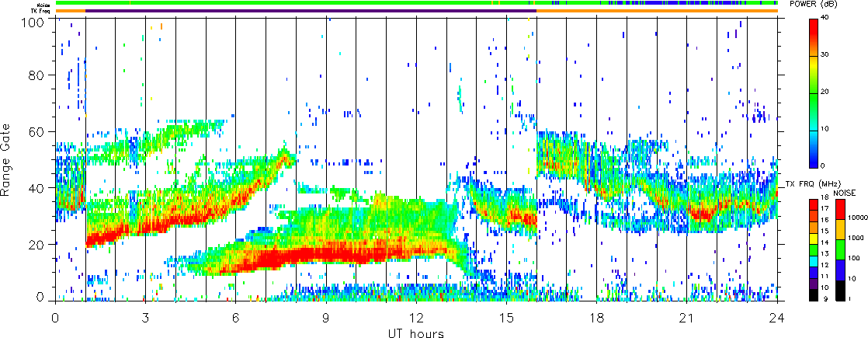Click the blue swatch in the NOISE scale
Viewport: 868px width, 338px height.
[840, 270]
